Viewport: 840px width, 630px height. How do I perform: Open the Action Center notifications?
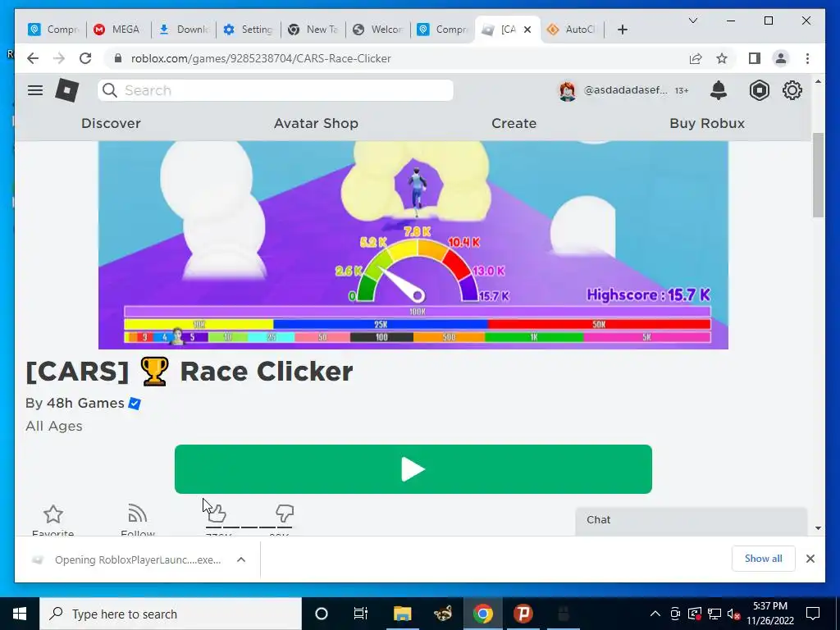point(813,614)
